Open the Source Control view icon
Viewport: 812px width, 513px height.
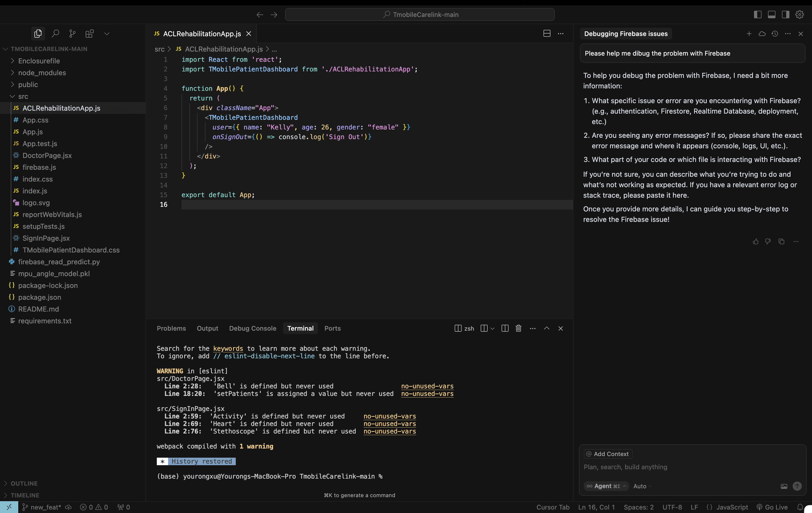72,33
